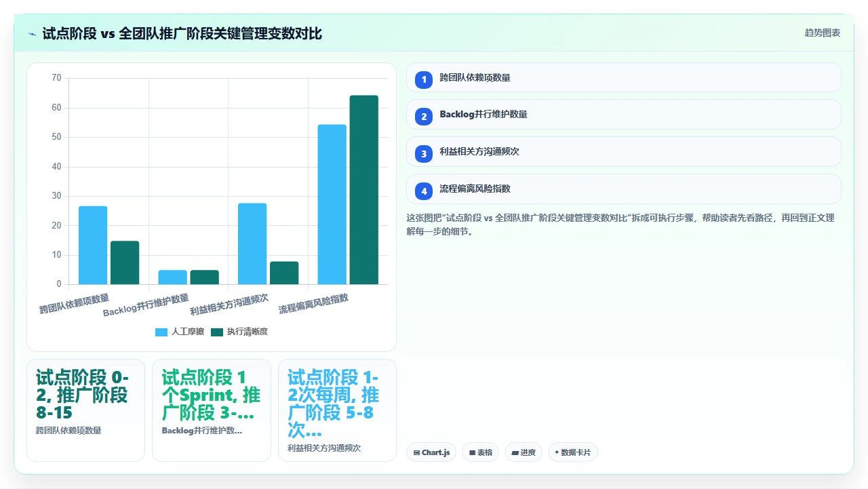This screenshot has height=489, width=868.
Task: Click the blue 流程偏离风险指数 bar
Action: coord(332,204)
